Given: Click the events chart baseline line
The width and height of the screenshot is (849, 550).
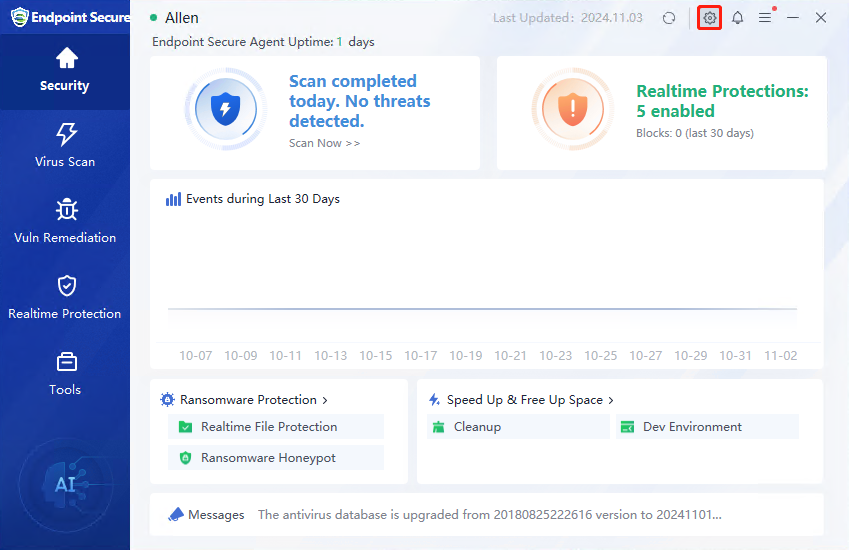Looking at the screenshot, I should coord(482,309).
